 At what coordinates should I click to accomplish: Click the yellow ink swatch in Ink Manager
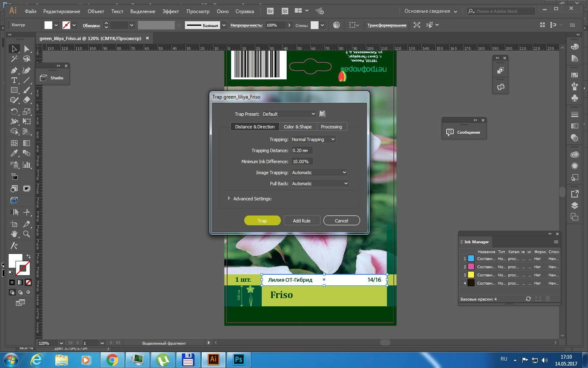[471, 275]
